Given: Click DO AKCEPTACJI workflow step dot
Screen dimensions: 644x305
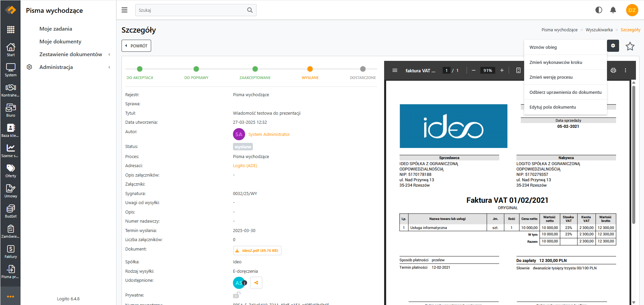Looking at the screenshot, I should (x=140, y=69).
